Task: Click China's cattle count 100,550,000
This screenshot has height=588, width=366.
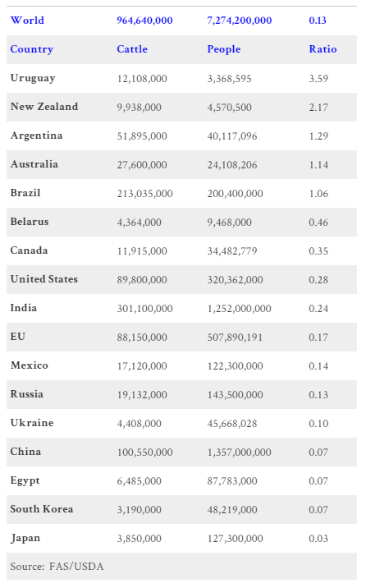Action: pyautogui.click(x=145, y=452)
